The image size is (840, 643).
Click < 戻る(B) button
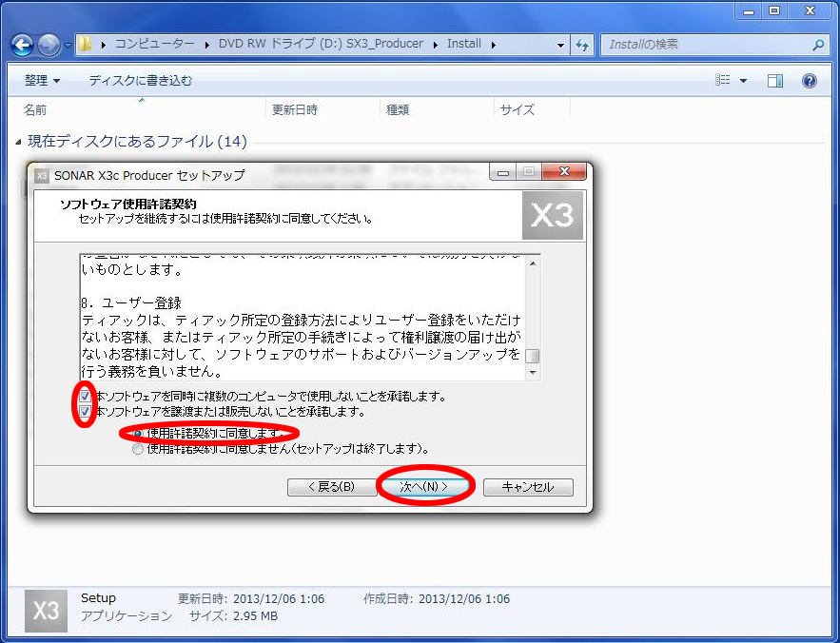[332, 487]
